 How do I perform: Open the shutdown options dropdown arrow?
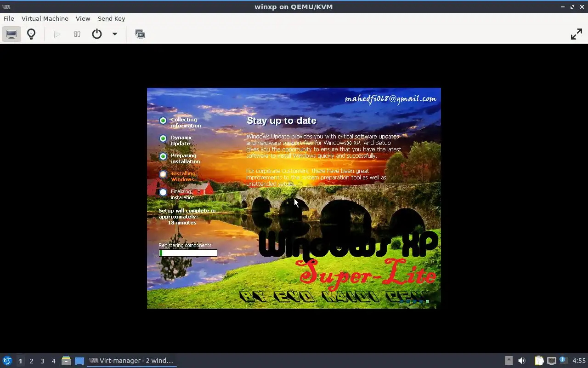[115, 34]
